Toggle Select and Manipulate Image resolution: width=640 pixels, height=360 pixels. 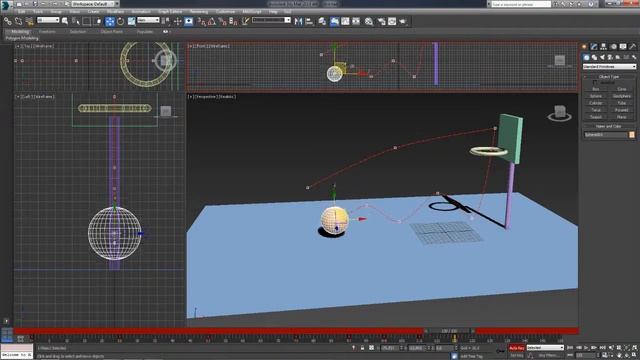coord(178,21)
